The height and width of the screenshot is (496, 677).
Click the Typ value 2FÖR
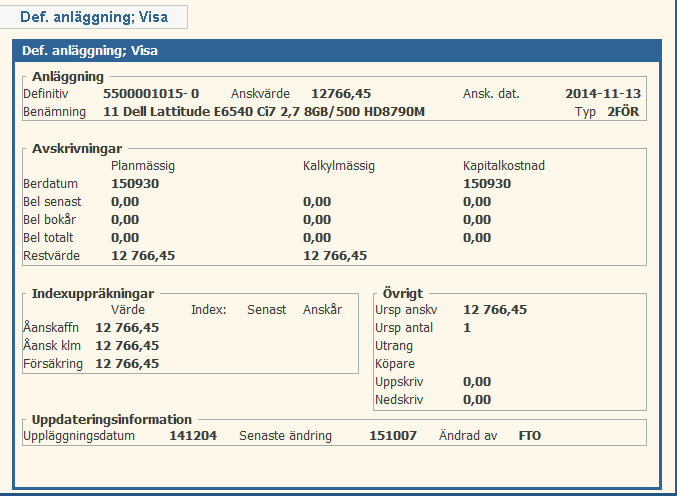tap(623, 112)
